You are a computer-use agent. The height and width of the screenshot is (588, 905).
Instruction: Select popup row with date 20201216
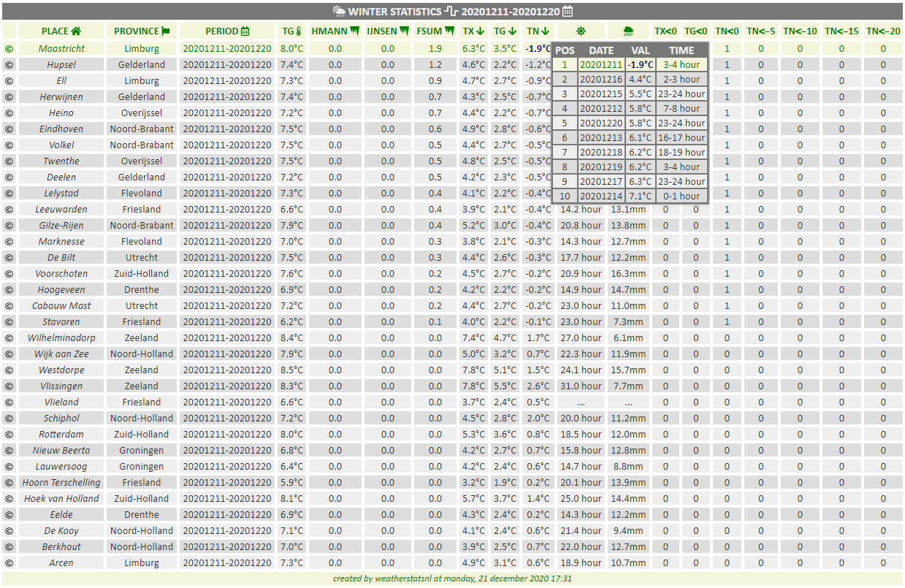tap(630, 79)
